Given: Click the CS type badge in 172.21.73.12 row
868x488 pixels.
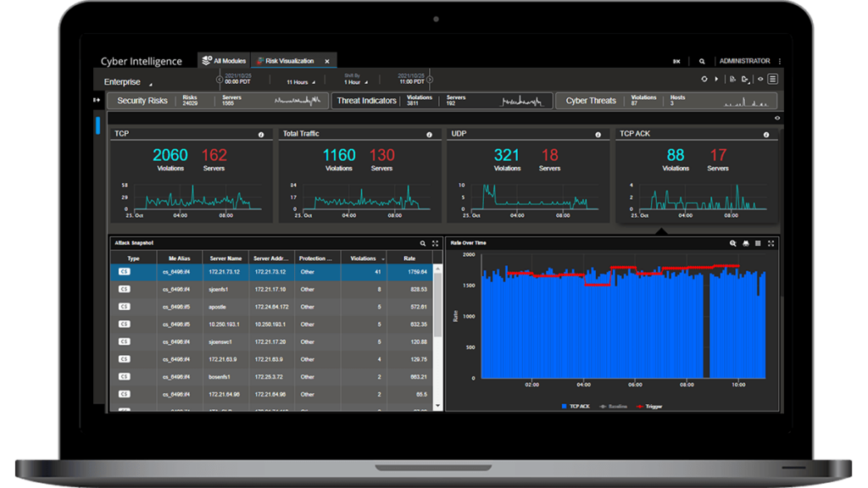Looking at the screenshot, I should click(125, 272).
